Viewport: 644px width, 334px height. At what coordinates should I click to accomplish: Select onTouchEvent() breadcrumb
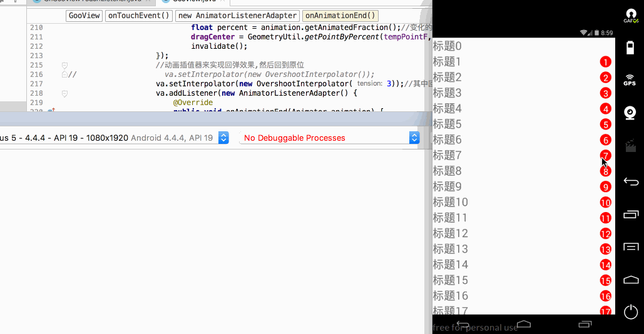pyautogui.click(x=139, y=16)
